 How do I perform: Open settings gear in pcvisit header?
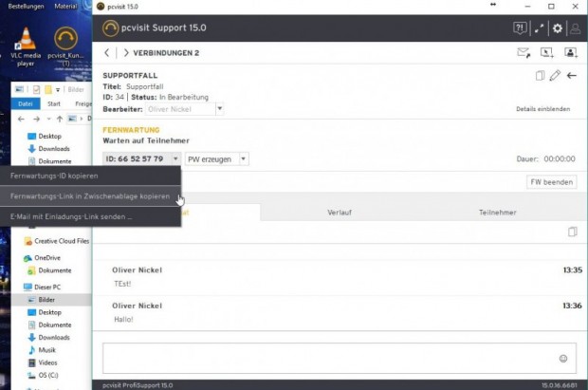[558, 28]
